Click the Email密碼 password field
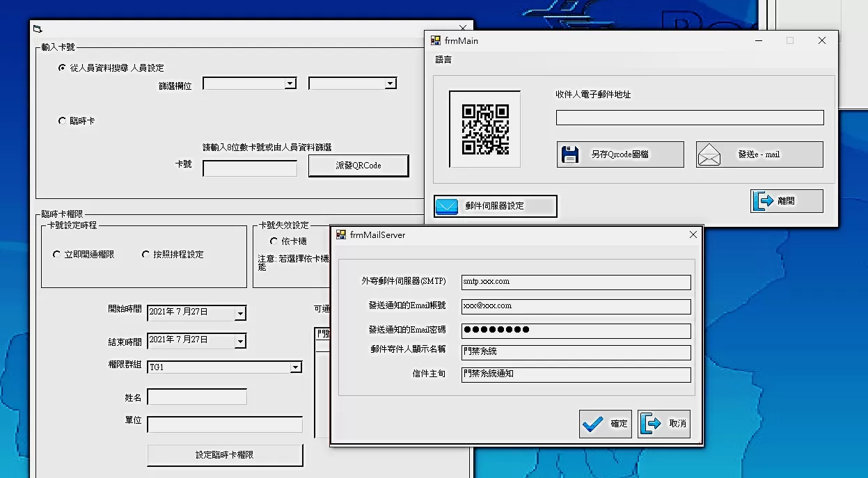Image resolution: width=868 pixels, height=478 pixels. 576,330
